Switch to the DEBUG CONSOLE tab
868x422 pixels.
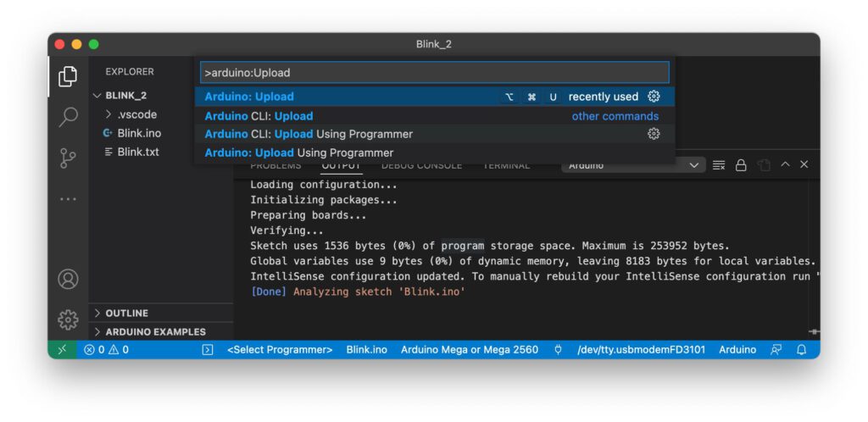(x=421, y=165)
